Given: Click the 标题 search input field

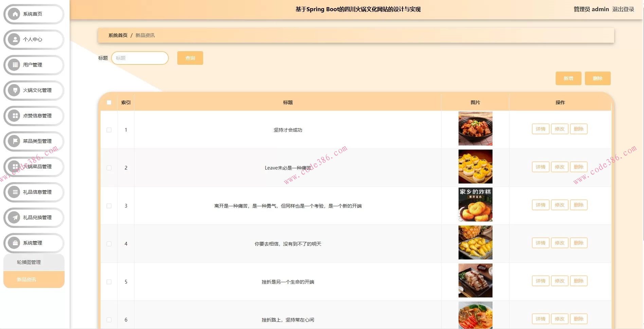Looking at the screenshot, I should 140,58.
